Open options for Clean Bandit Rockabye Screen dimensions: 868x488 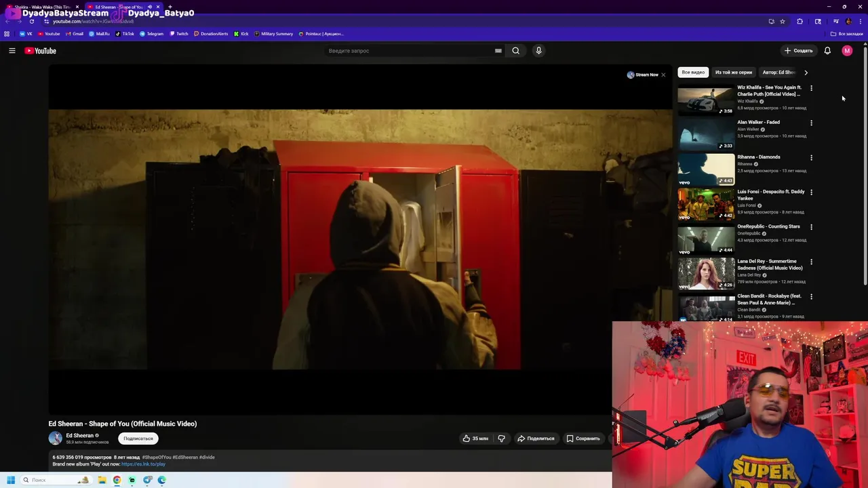coord(811,296)
